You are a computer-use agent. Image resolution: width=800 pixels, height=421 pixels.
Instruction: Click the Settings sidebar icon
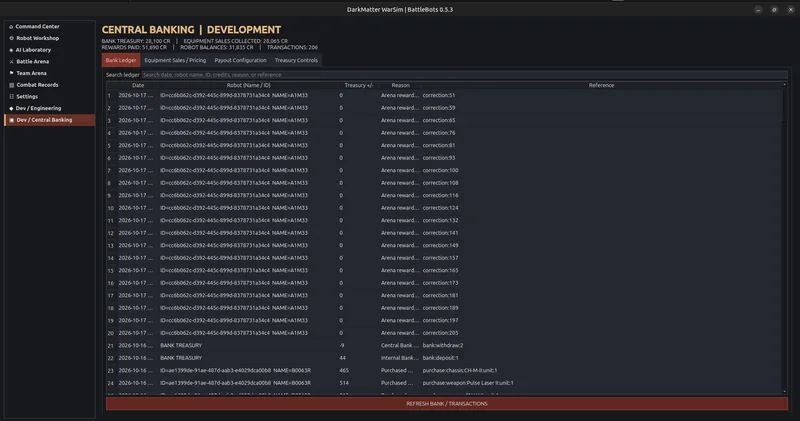pos(11,96)
